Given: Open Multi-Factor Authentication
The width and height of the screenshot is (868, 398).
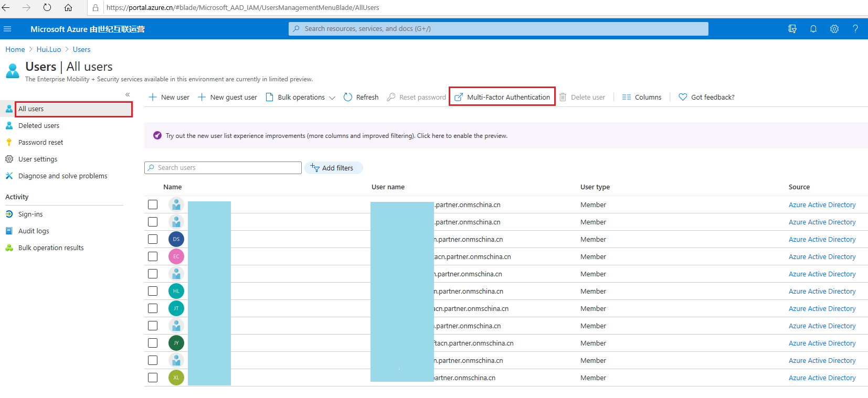Looking at the screenshot, I should 502,97.
